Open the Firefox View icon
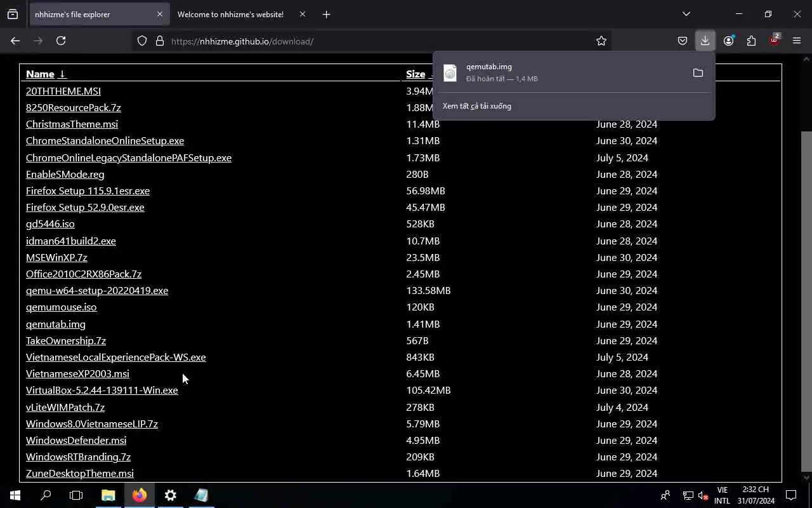Screen dimensions: 812x508 pyautogui.click(x=13, y=14)
